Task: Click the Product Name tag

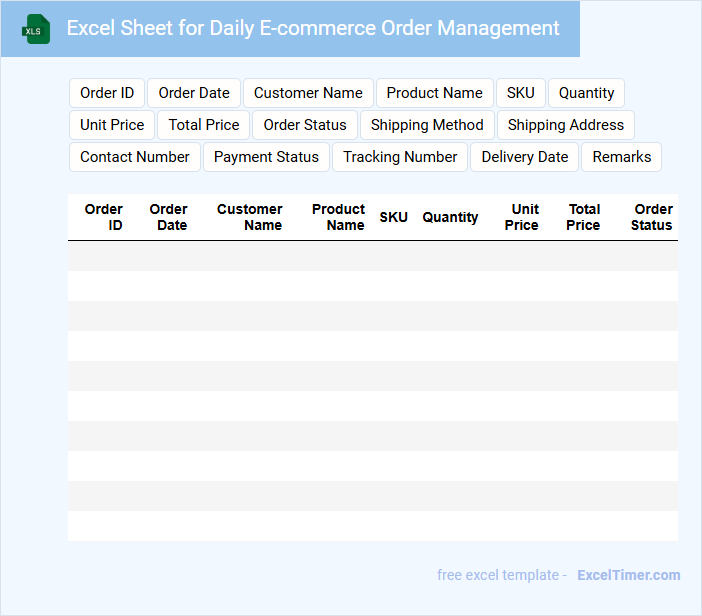Action: 434,93
